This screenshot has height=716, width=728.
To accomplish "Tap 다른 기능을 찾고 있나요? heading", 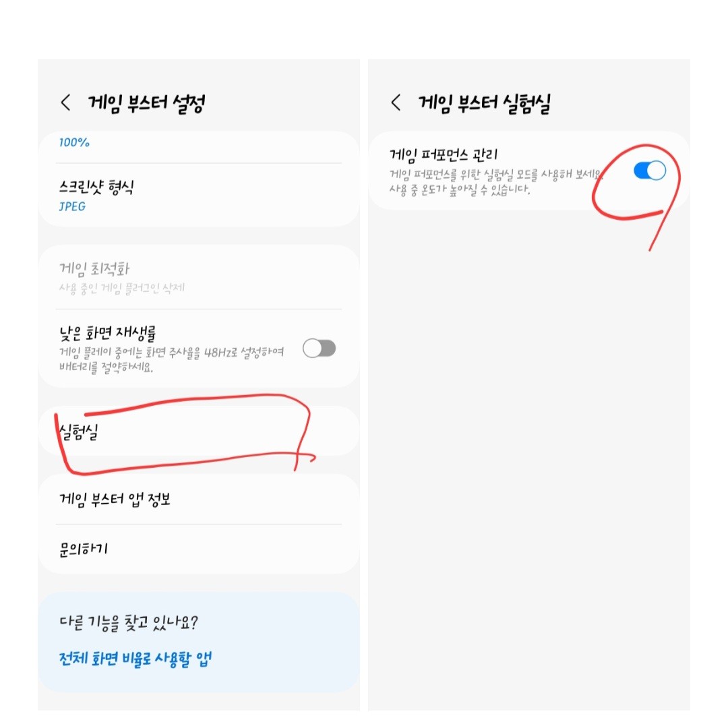I will click(x=129, y=622).
